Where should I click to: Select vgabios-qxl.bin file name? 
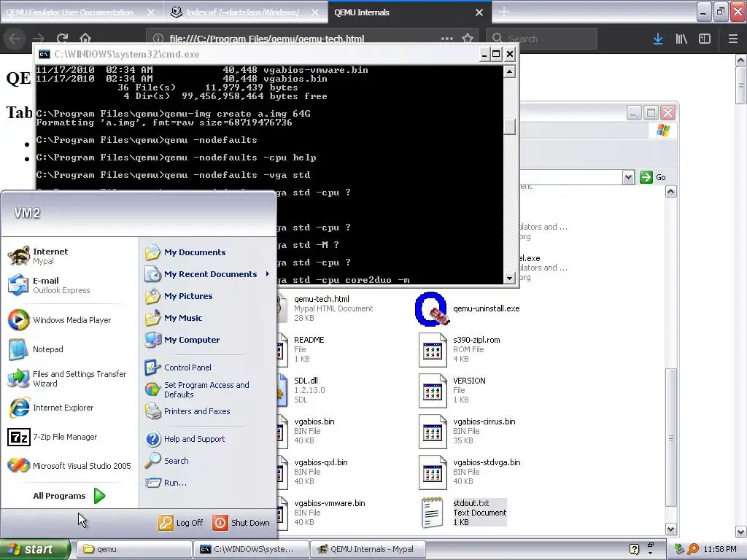pos(321,462)
